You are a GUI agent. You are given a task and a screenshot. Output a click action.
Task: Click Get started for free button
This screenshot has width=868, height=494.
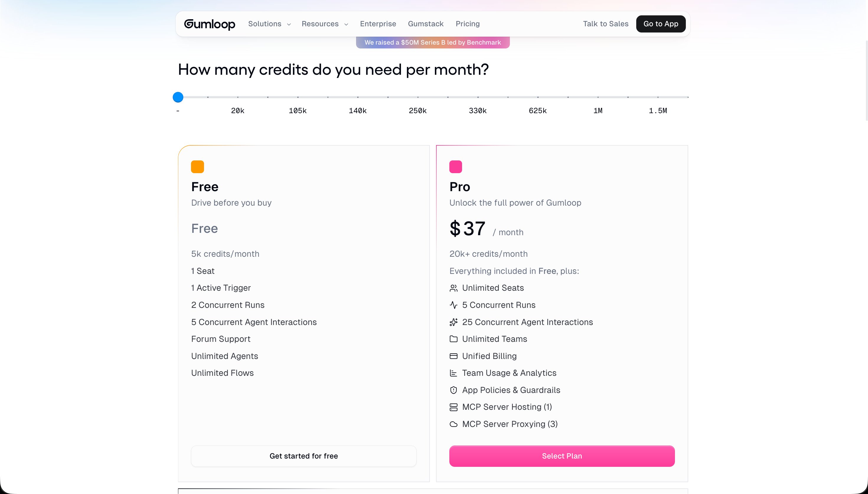pyautogui.click(x=304, y=456)
